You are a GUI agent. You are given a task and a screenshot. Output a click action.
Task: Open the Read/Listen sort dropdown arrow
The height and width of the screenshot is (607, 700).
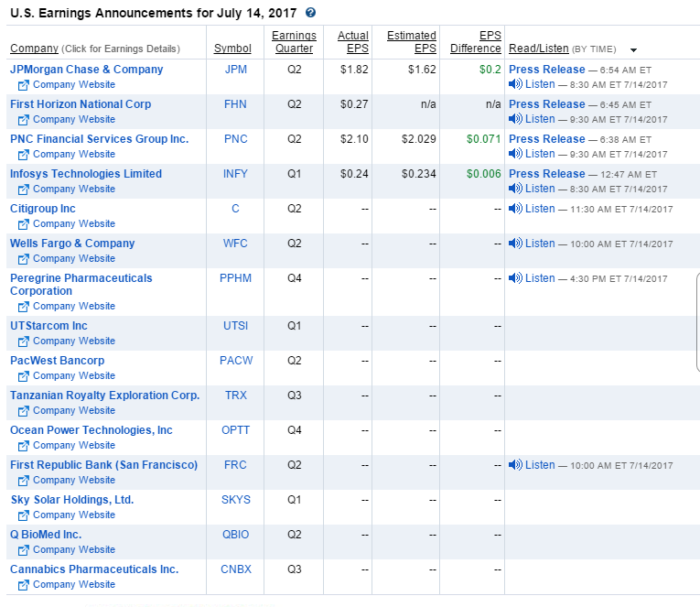[x=633, y=50]
